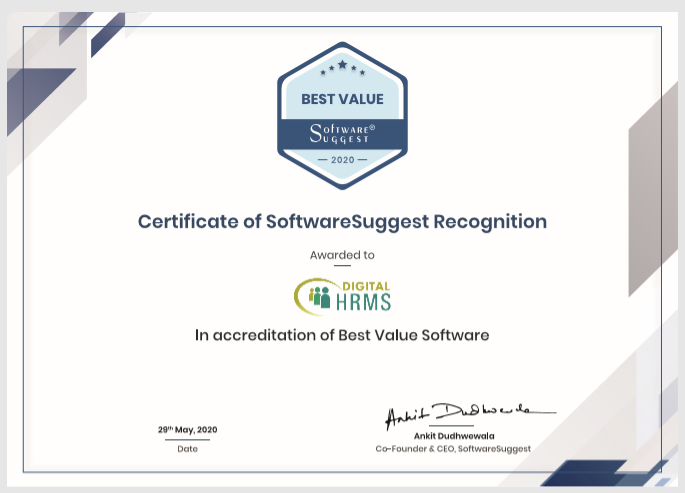685x493 pixels.
Task: Click the Best Value hexagon badge
Action: coord(342,116)
